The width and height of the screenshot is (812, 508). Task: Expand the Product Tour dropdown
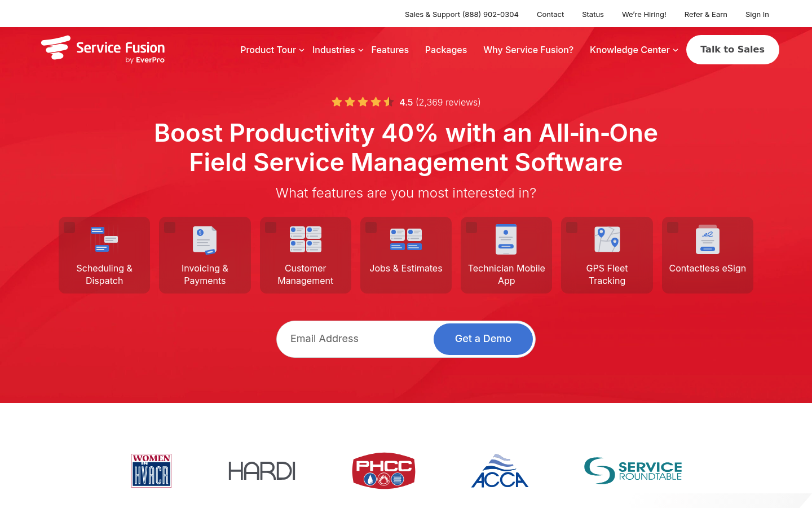[x=271, y=50]
